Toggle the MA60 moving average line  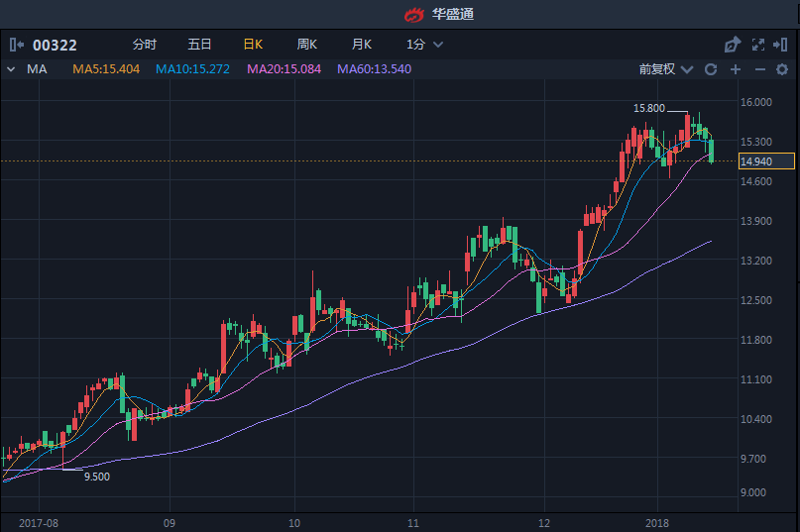pos(374,69)
